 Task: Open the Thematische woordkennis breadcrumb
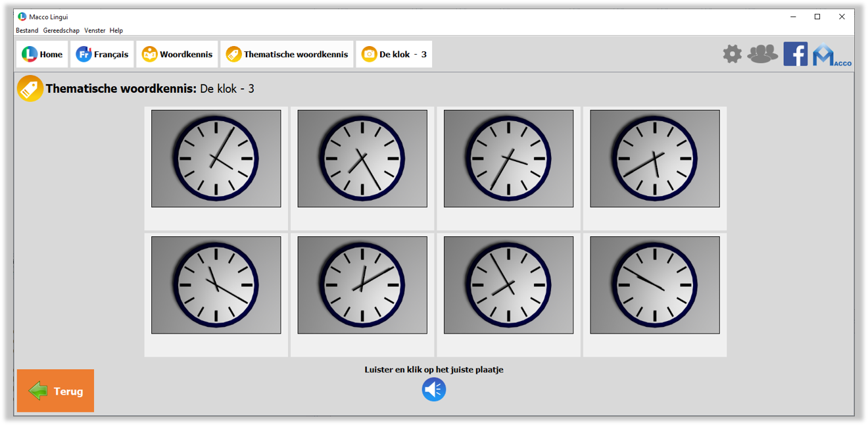[x=287, y=55]
